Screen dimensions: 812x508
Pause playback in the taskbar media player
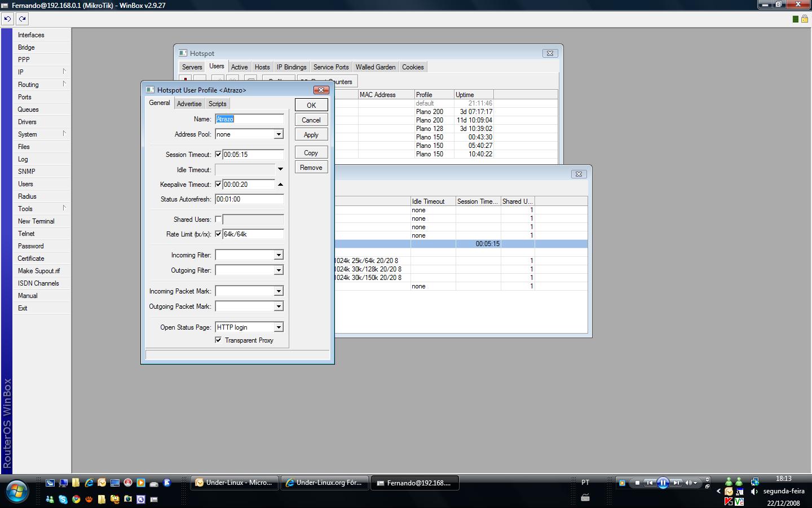click(x=663, y=483)
